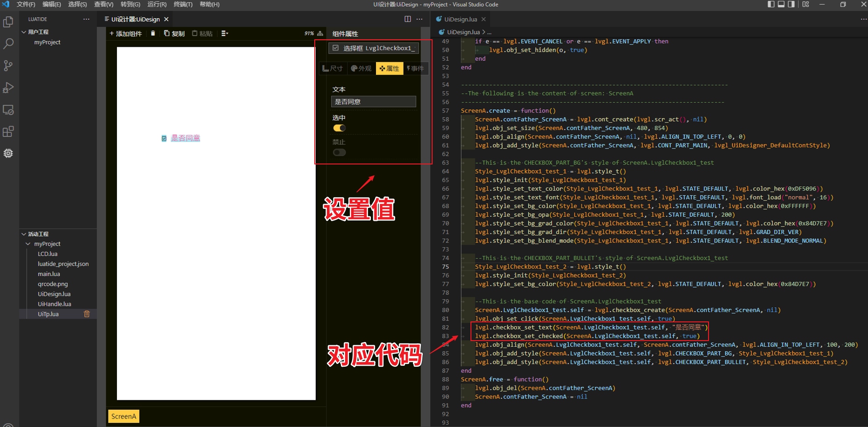
Task: Open the Source Control view
Action: click(x=8, y=65)
